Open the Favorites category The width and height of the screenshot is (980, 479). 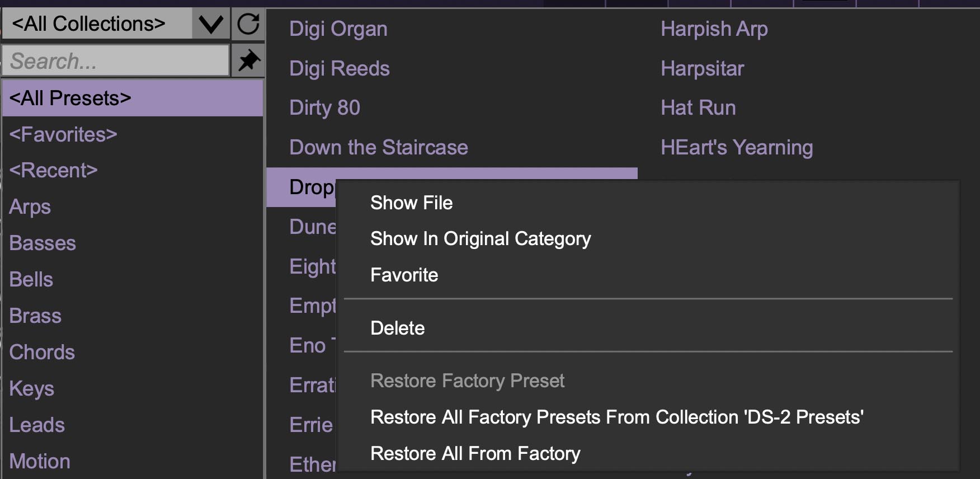(x=63, y=134)
